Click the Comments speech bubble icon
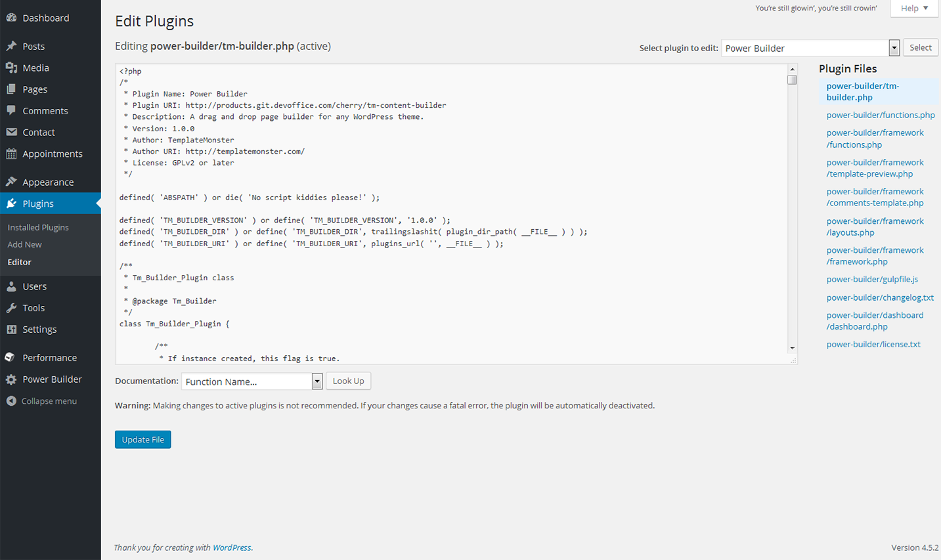 (x=11, y=110)
